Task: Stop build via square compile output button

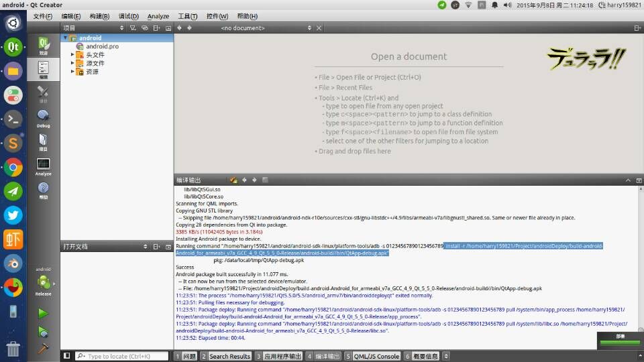Action: (x=265, y=180)
